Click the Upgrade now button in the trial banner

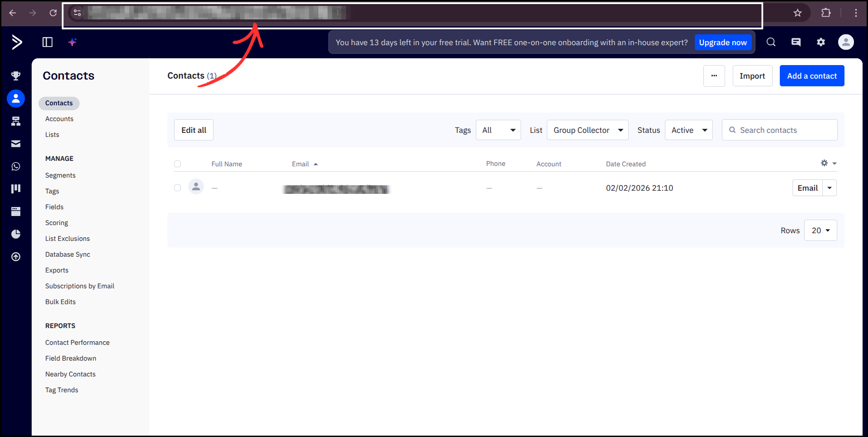(722, 42)
